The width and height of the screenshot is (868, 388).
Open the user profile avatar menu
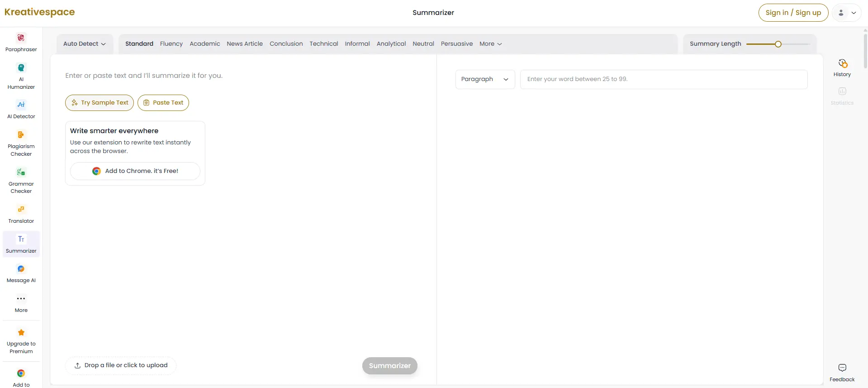coord(847,13)
